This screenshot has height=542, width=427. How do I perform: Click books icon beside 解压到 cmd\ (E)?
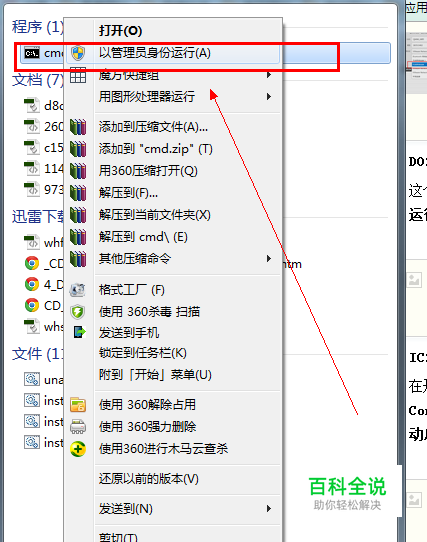tap(78, 237)
